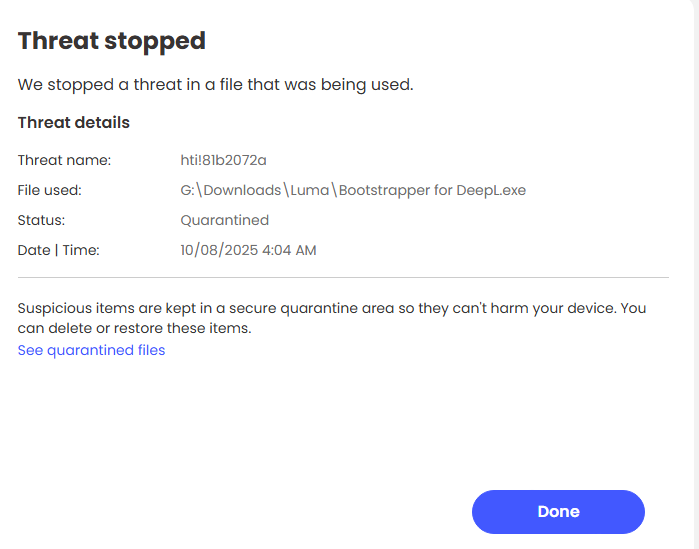Select the Quarantined status value
The width and height of the screenshot is (699, 549).
click(224, 220)
